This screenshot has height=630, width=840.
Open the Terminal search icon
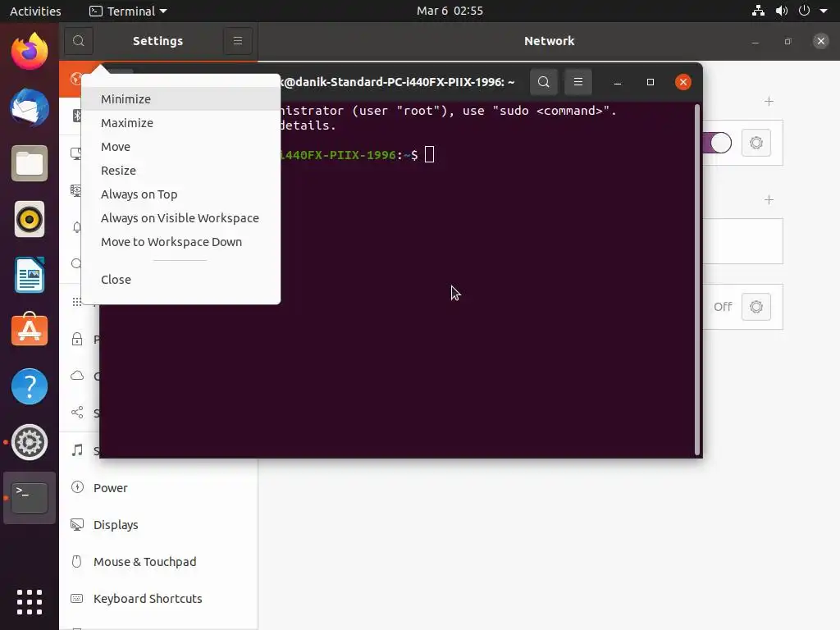[543, 82]
